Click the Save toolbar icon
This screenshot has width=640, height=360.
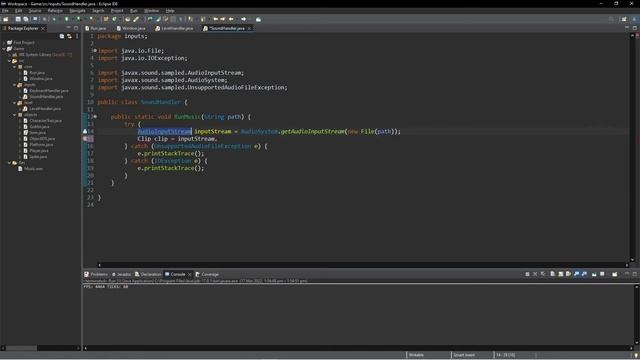point(18,19)
